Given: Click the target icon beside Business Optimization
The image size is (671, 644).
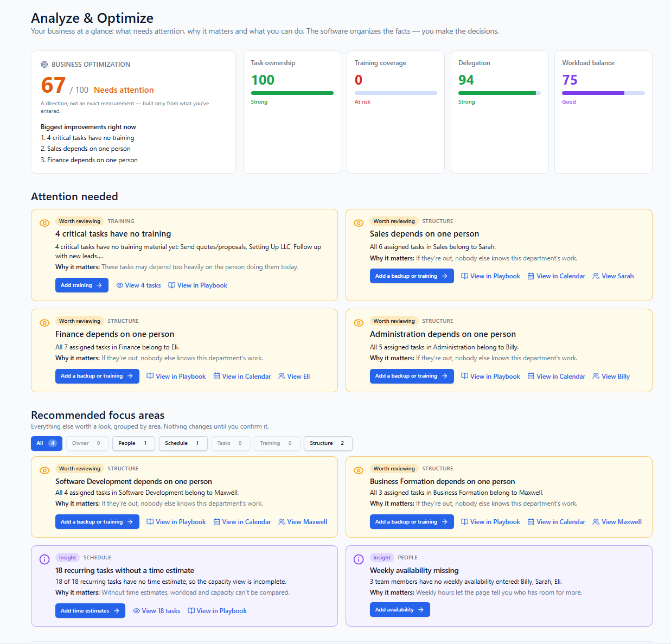Looking at the screenshot, I should pos(44,65).
